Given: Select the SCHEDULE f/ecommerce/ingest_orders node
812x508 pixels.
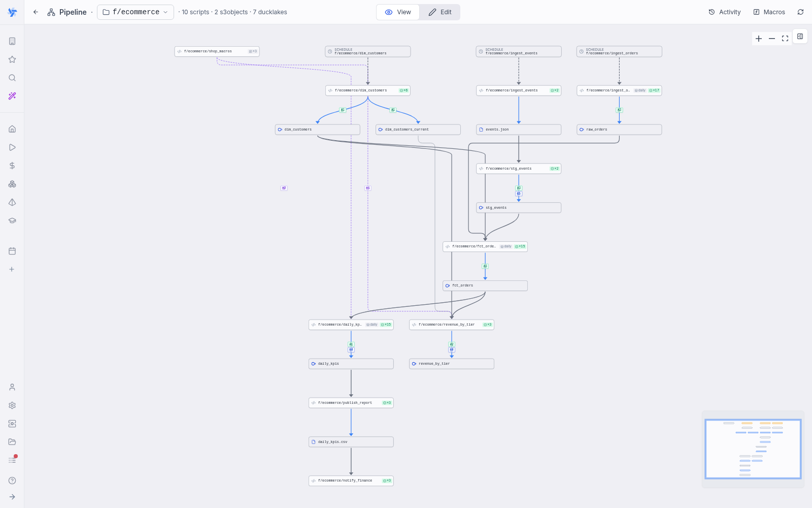Looking at the screenshot, I should click(x=619, y=51).
